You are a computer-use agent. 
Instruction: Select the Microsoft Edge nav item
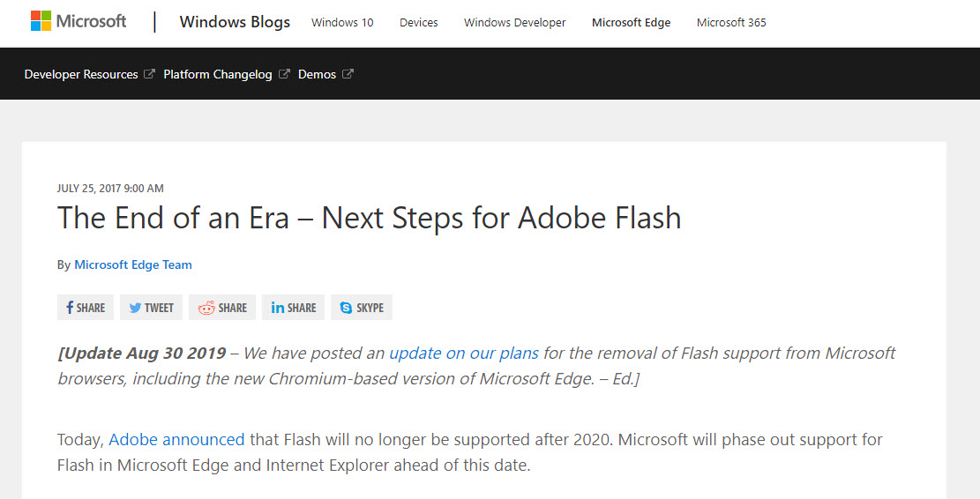point(632,23)
